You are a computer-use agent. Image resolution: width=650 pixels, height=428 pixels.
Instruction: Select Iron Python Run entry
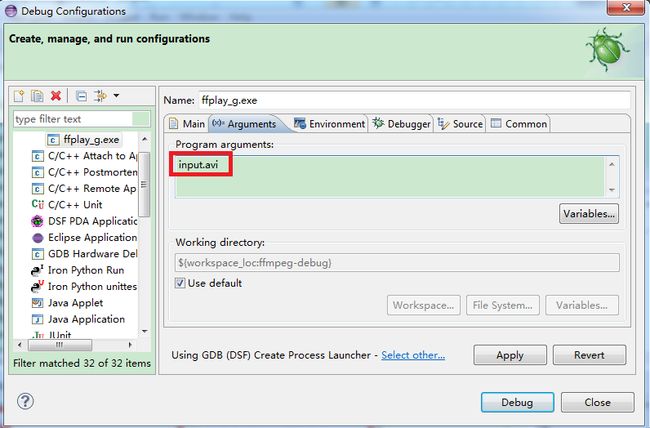coord(86,270)
